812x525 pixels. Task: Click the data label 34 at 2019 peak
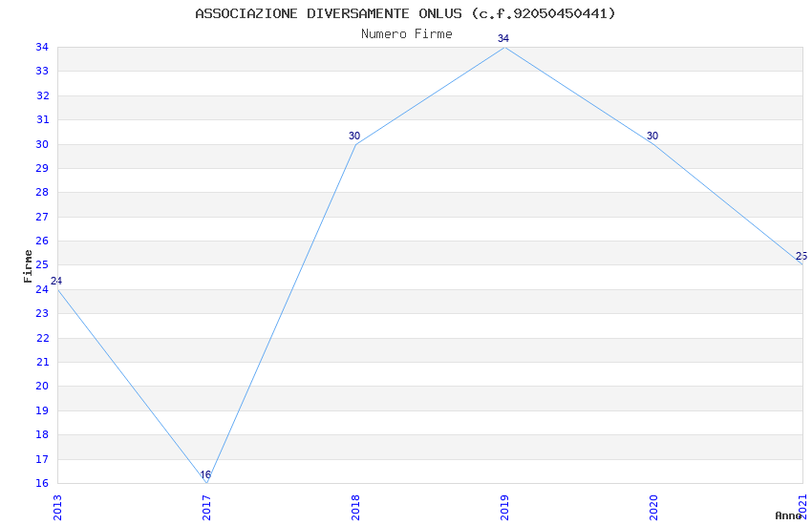(x=503, y=38)
